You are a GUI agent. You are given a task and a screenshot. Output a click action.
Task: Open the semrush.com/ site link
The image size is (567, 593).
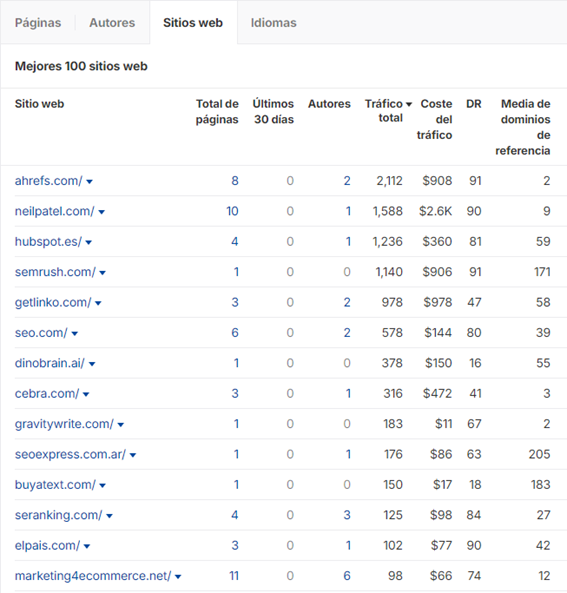pos(55,272)
